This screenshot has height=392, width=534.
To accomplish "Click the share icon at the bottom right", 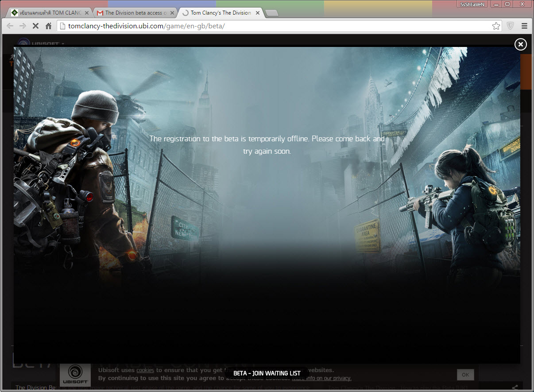I will click(x=515, y=388).
